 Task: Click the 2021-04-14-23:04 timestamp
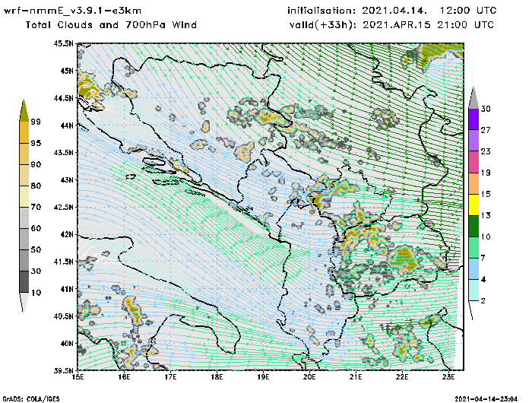tap(486, 399)
